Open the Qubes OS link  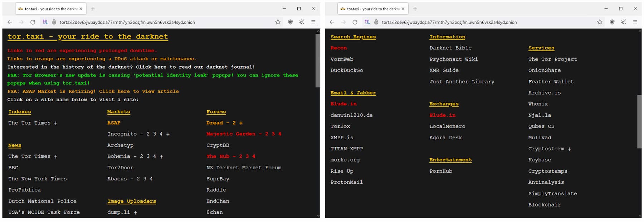[x=541, y=126]
